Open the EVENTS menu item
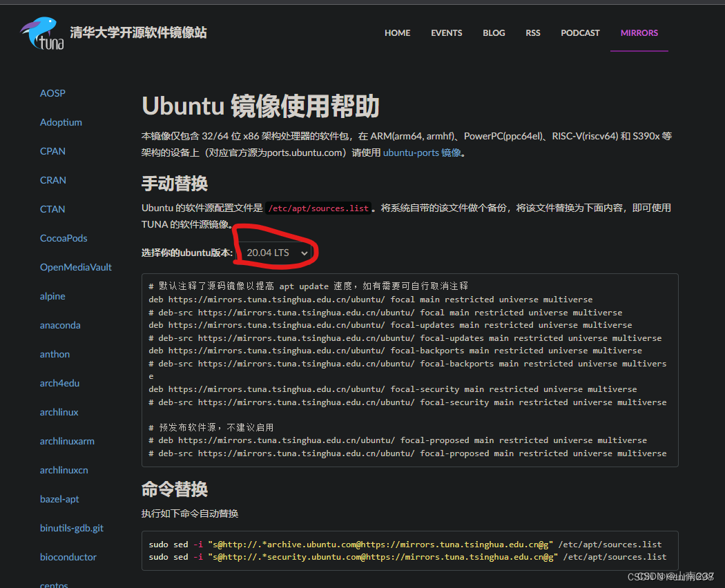The width and height of the screenshot is (725, 588). 446,33
